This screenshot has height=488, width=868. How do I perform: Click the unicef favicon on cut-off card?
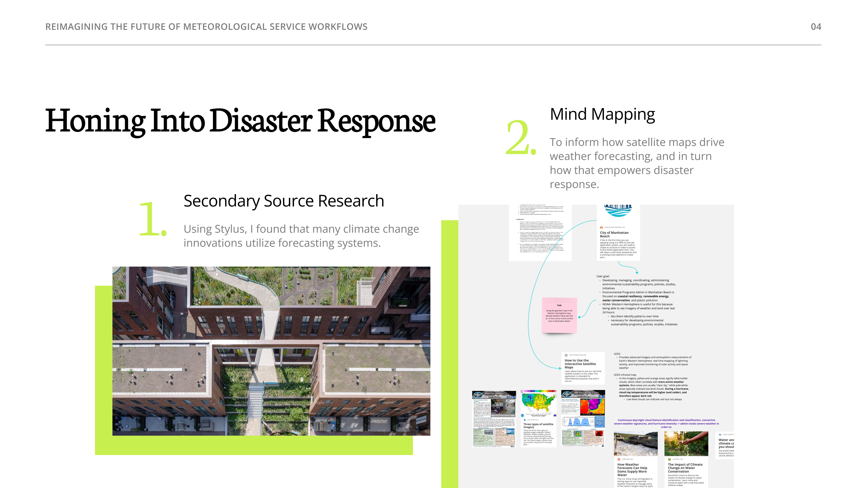[720, 434]
